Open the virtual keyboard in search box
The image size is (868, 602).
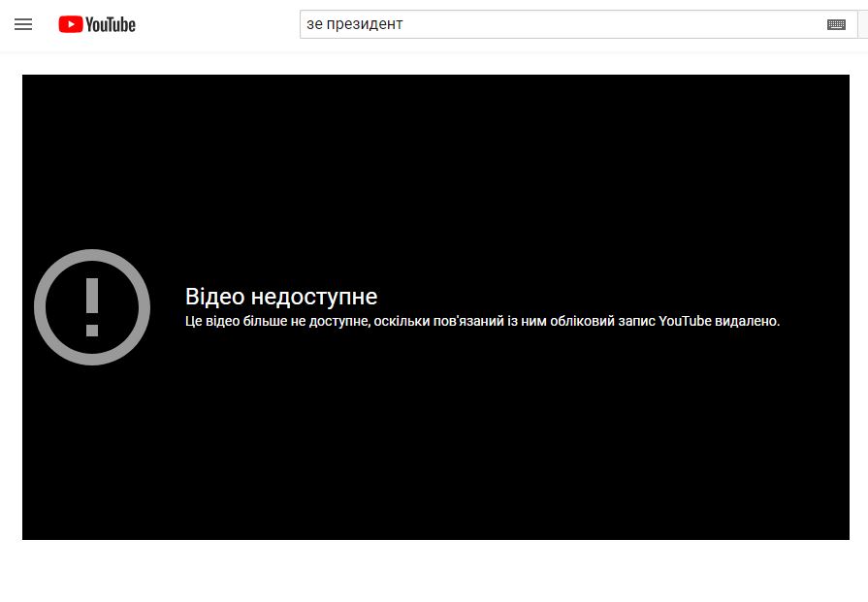pos(836,24)
